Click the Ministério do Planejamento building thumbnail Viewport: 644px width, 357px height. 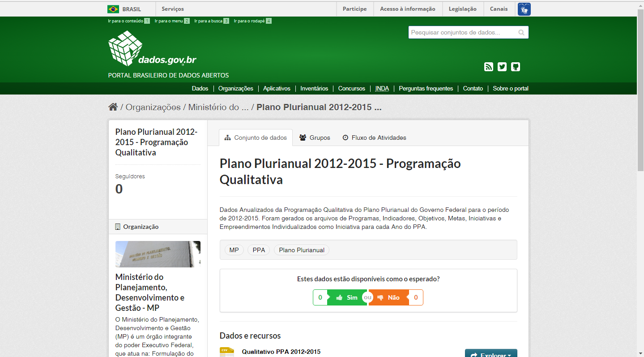[158, 254]
